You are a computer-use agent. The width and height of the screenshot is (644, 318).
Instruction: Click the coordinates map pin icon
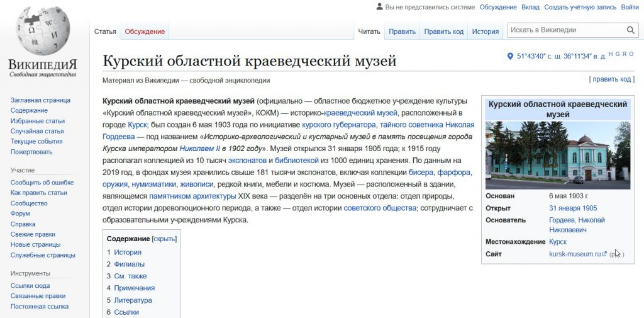click(510, 56)
